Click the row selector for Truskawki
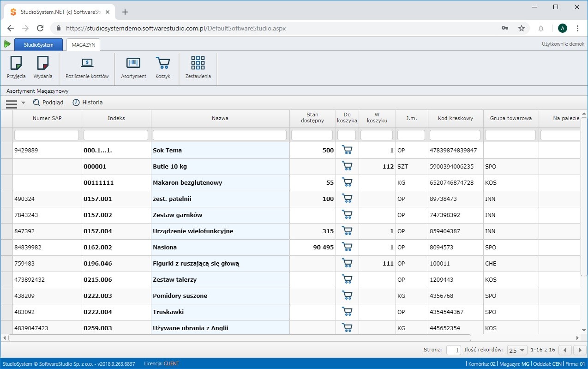Image resolution: width=588 pixels, height=369 pixels. pyautogui.click(x=6, y=312)
